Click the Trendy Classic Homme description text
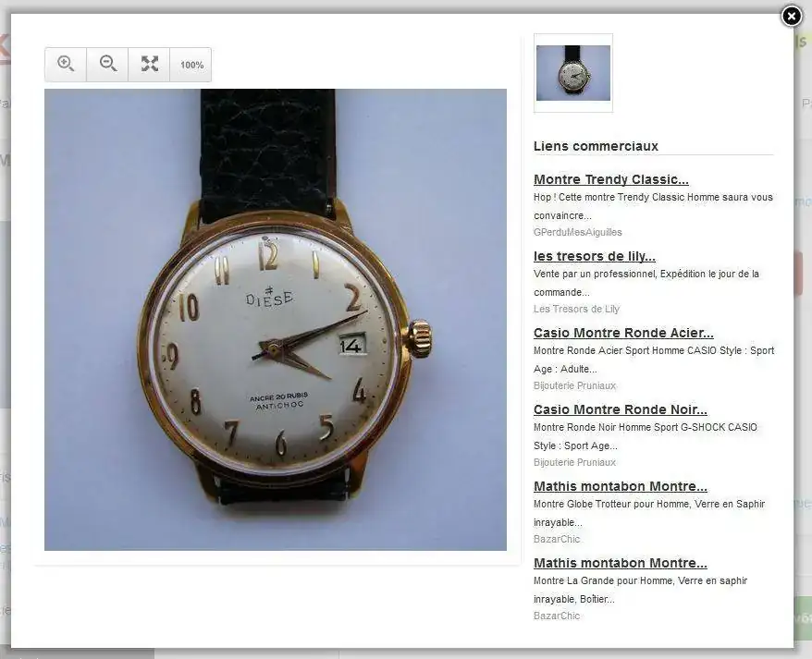The height and width of the screenshot is (659, 812). coord(653,206)
